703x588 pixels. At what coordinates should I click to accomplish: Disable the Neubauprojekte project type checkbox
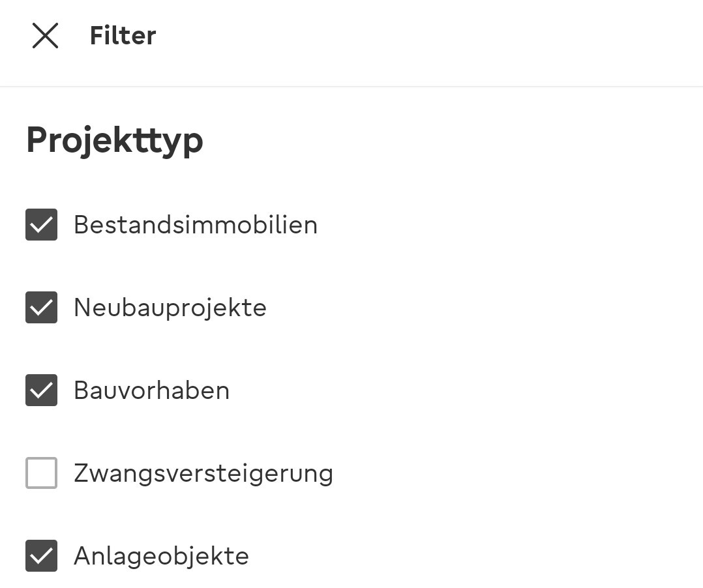tap(41, 308)
